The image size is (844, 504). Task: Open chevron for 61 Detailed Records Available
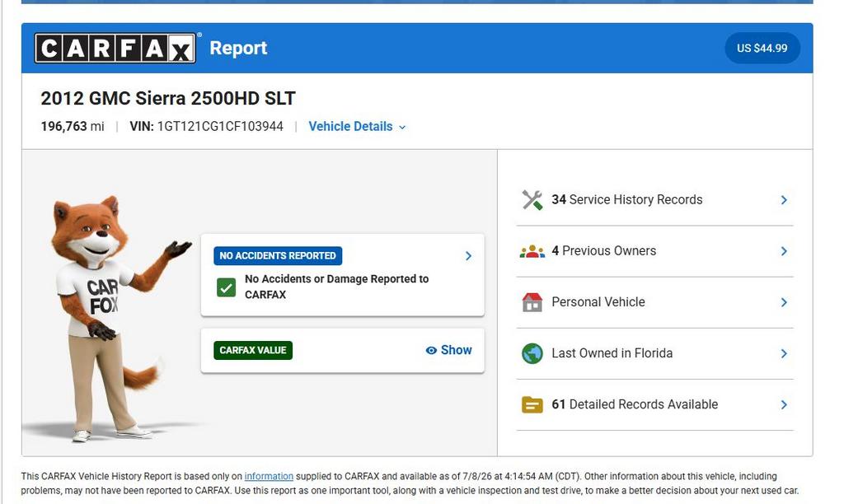[x=784, y=404]
